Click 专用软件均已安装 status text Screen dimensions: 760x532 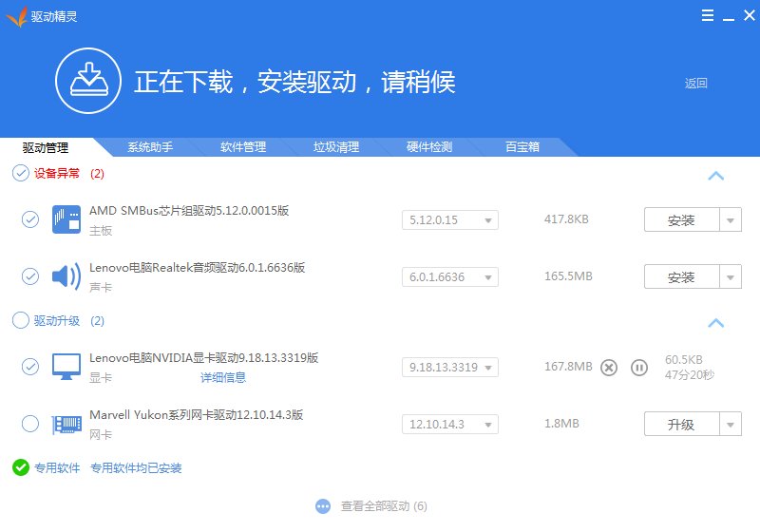coord(136,468)
